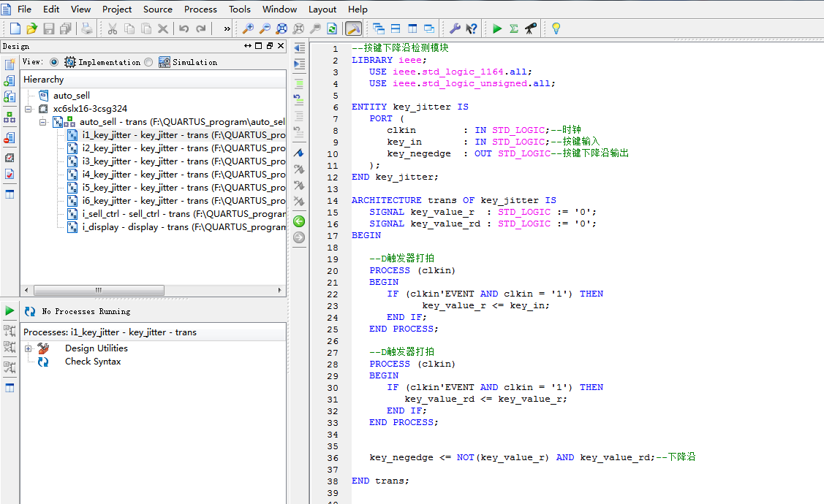Screen dimensions: 824x504
Task: Open the File menu
Action: pyautogui.click(x=24, y=9)
